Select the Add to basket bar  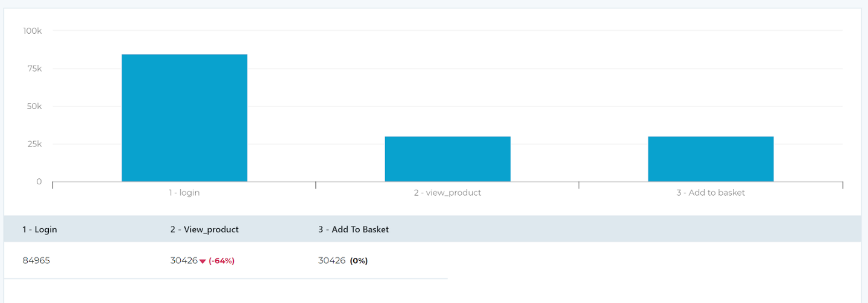tap(711, 159)
